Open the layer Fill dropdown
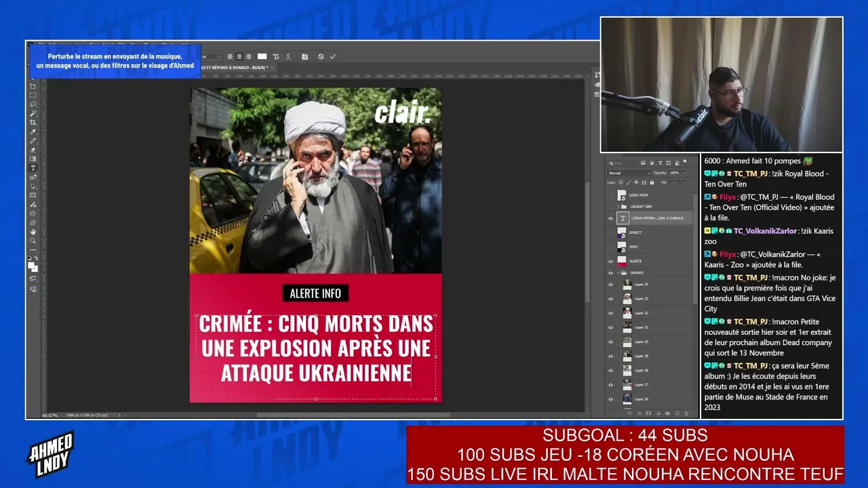The height and width of the screenshot is (488, 868). point(682,182)
